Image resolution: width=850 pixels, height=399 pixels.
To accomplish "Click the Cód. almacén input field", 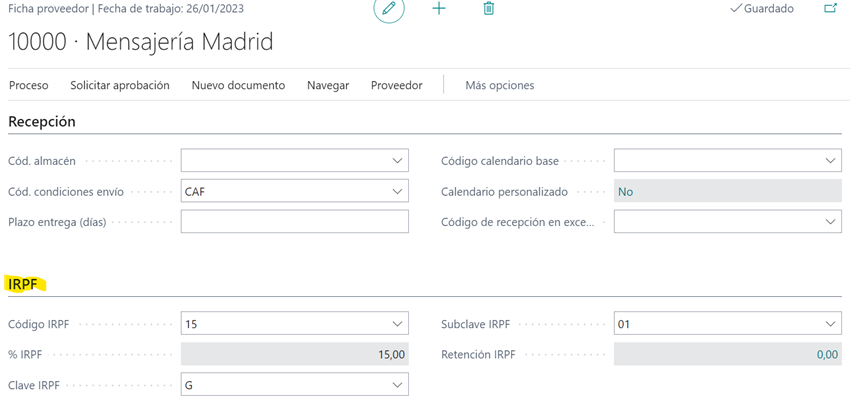I will click(x=294, y=160).
